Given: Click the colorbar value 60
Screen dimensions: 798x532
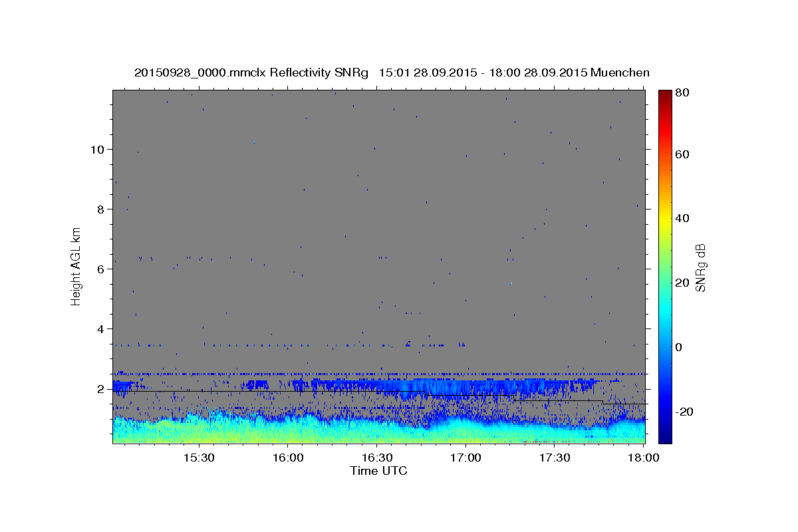Looking at the screenshot, I should tap(683, 154).
